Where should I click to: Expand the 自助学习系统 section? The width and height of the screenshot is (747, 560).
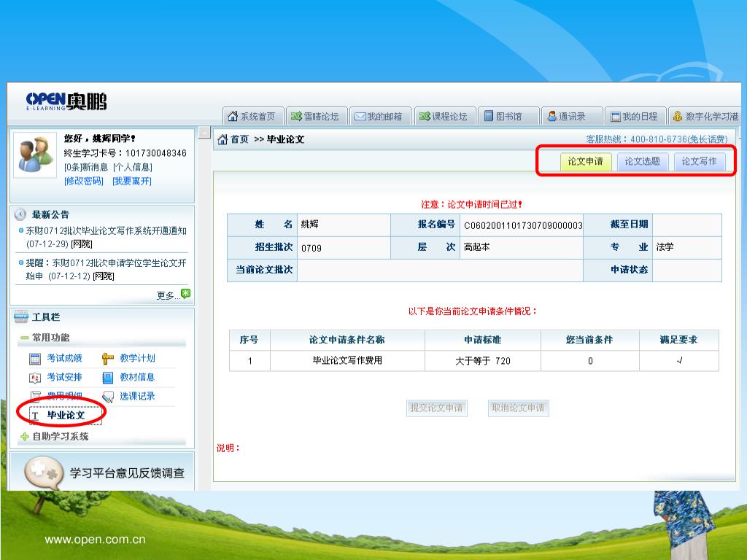pos(24,436)
